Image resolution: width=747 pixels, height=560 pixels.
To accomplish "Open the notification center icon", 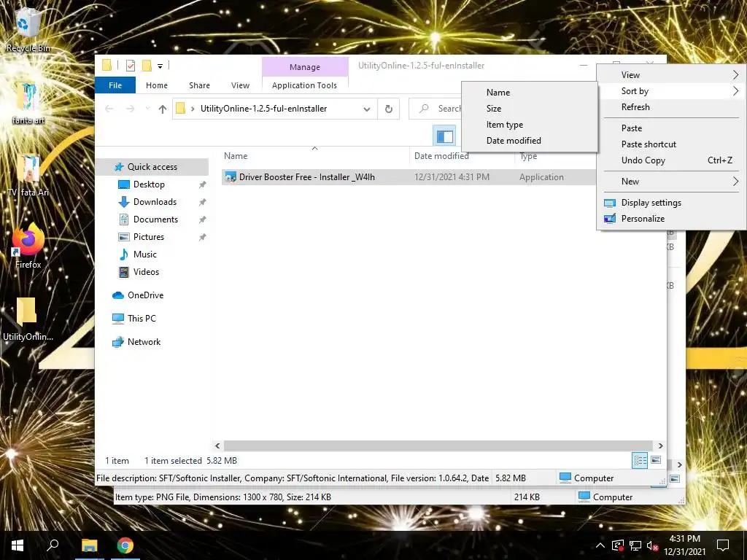I will [723, 545].
